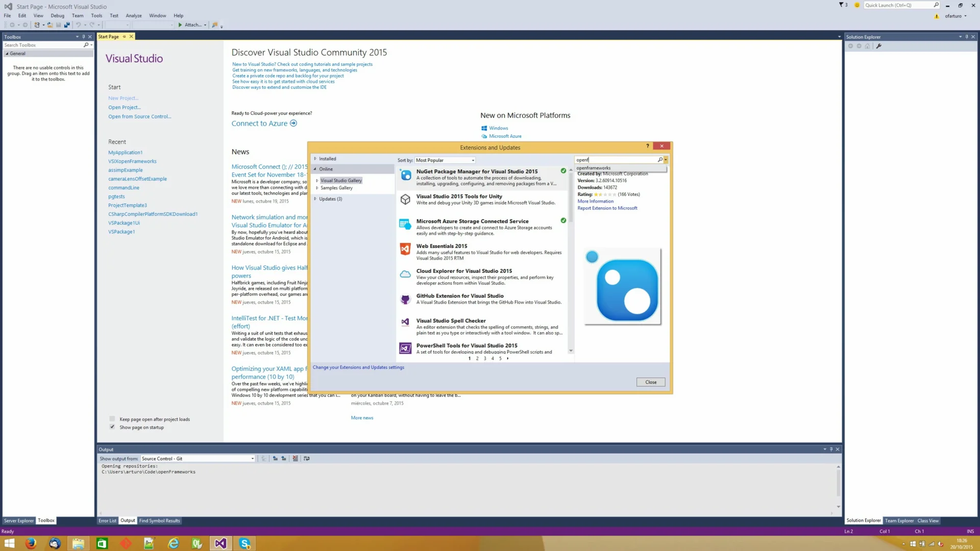The image size is (980, 551).
Task: Open a file with the Open File icon
Action: point(50,24)
